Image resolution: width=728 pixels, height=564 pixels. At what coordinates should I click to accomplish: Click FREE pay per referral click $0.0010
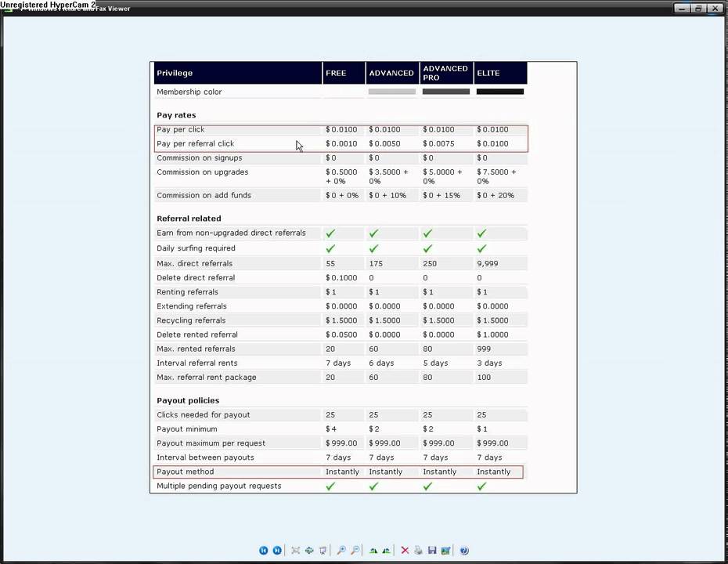[342, 143]
